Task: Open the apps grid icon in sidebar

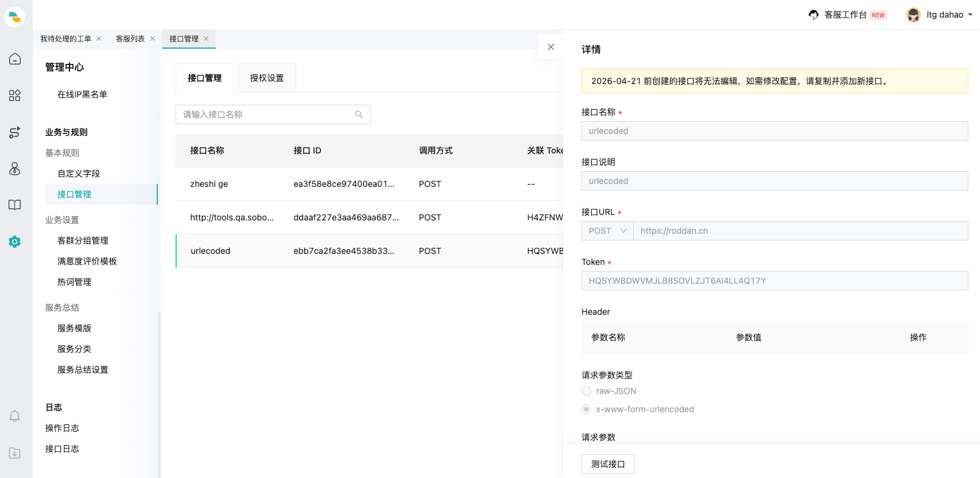Action: pos(15,96)
